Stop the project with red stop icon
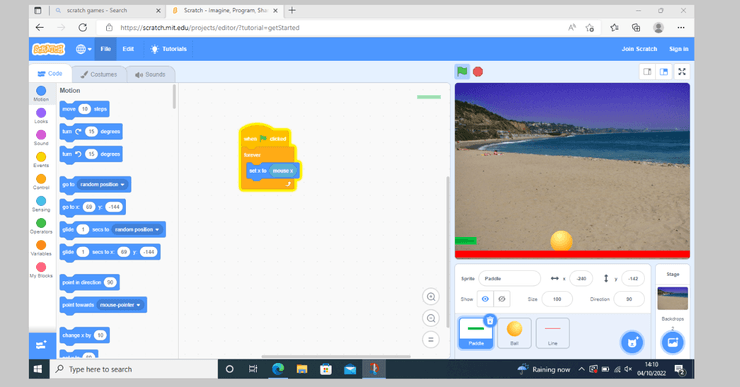The height and width of the screenshot is (387, 740). (478, 72)
